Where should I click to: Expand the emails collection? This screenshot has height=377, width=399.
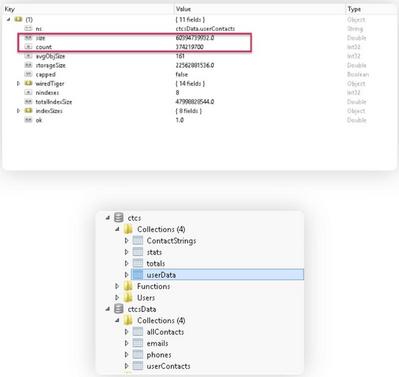(x=126, y=343)
